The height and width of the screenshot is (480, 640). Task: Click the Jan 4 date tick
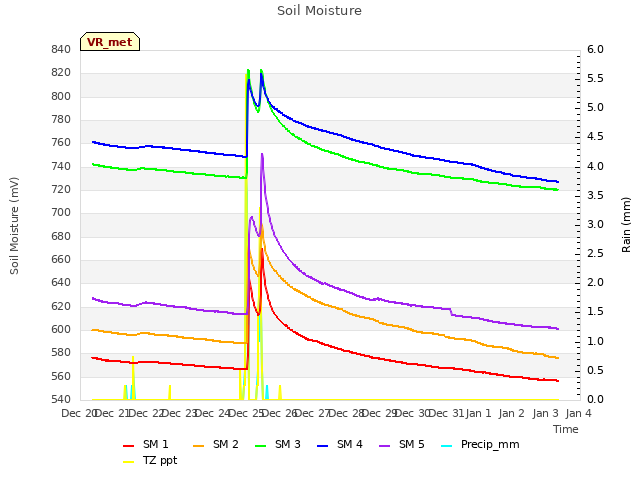click(x=578, y=413)
